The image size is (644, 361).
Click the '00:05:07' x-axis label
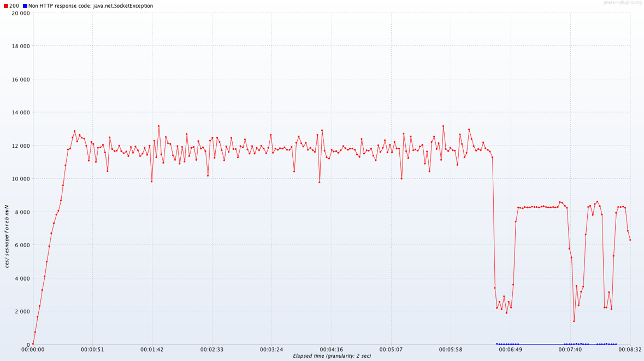(391, 350)
